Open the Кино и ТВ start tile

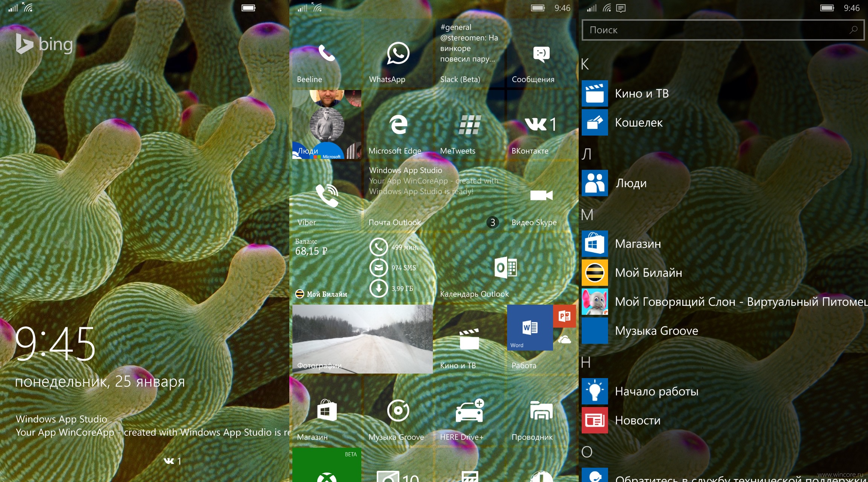pos(470,339)
